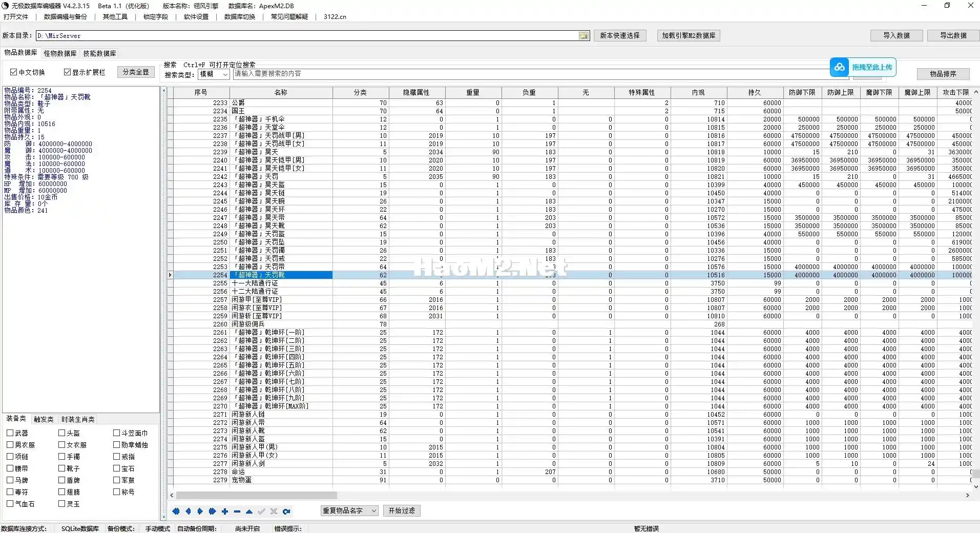The width and height of the screenshot is (980, 533).
Task: Delete record with minus icon
Action: tap(237, 511)
